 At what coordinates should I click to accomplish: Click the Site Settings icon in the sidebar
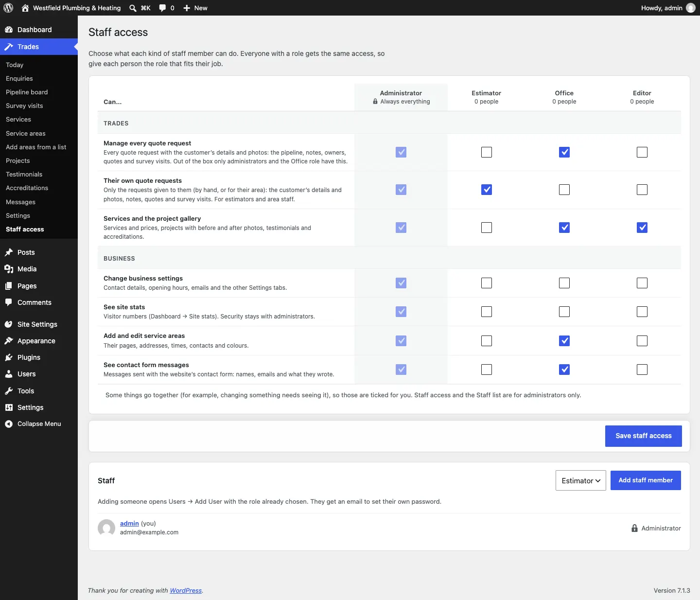pos(9,324)
